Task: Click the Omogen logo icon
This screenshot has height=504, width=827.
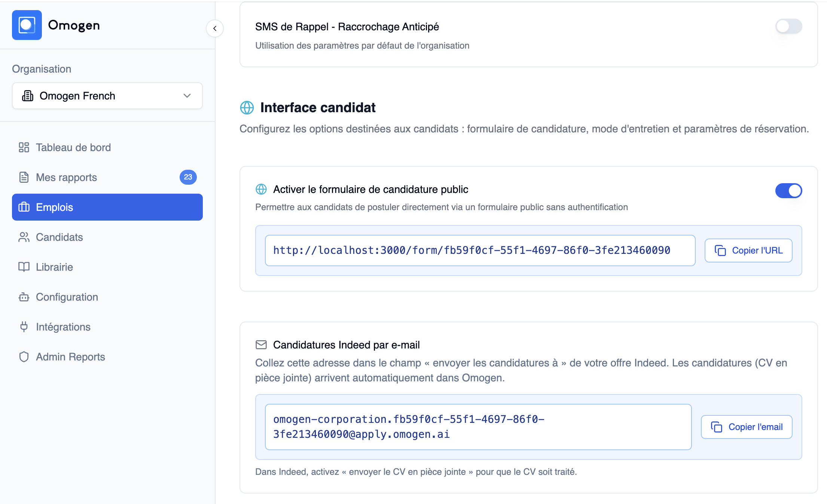Action: [x=27, y=25]
